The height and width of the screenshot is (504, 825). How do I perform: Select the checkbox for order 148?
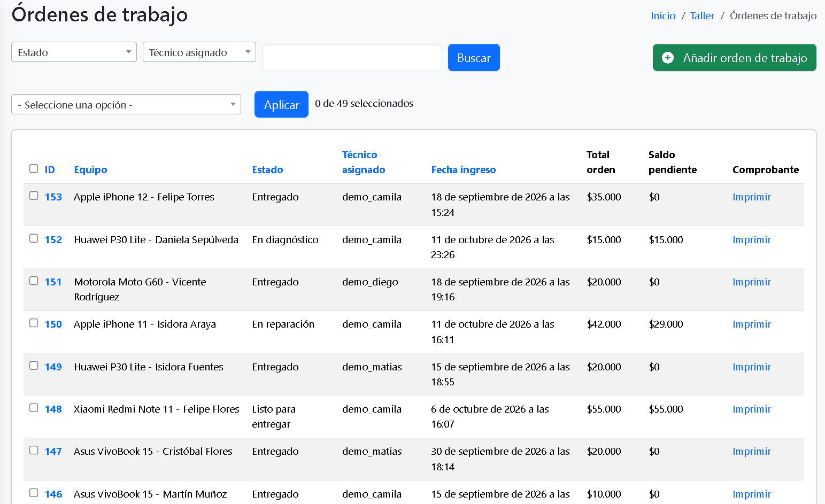click(x=34, y=408)
